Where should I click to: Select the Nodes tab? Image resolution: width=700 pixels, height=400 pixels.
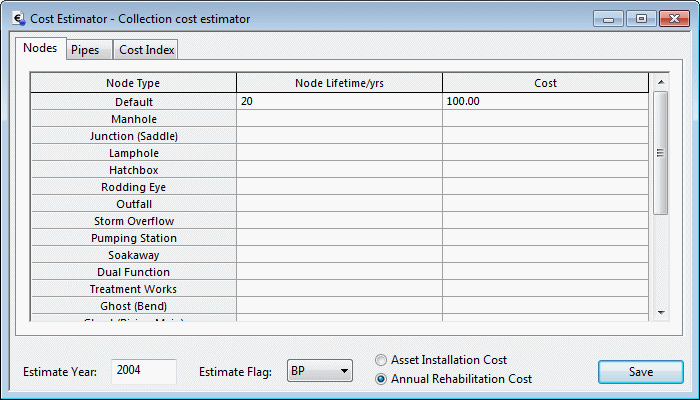click(40, 49)
